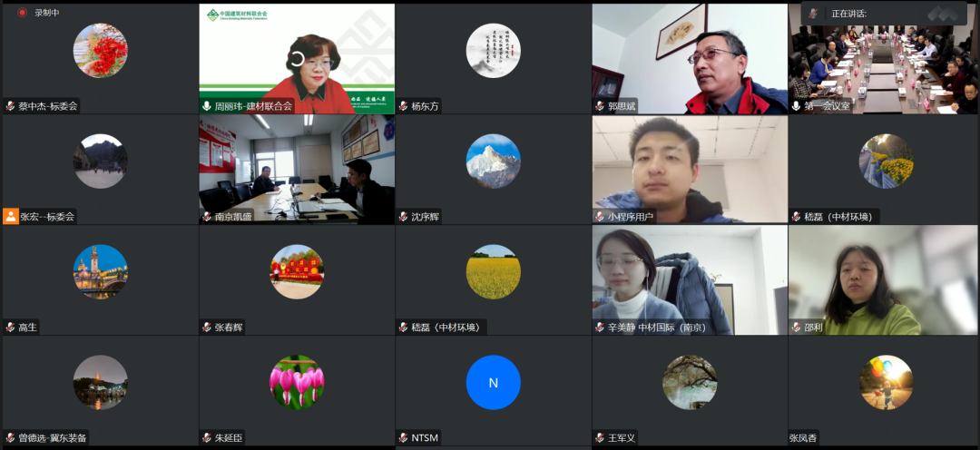Select 沈序辉's snowy mountain avatar

point(493,161)
